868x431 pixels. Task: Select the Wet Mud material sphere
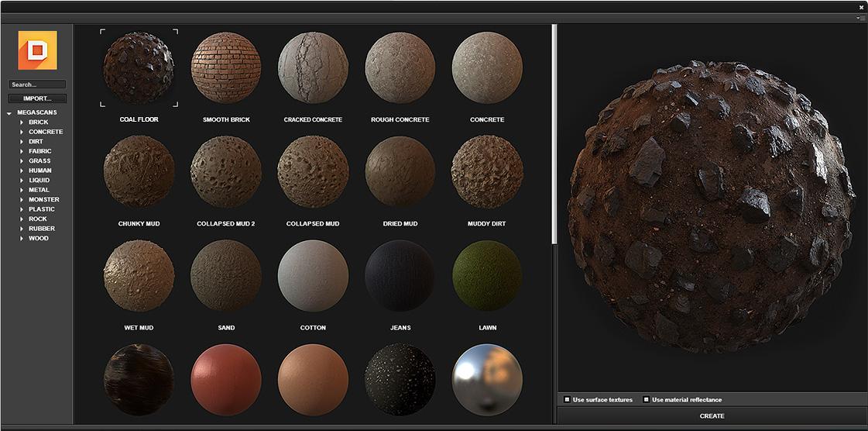[x=139, y=276]
